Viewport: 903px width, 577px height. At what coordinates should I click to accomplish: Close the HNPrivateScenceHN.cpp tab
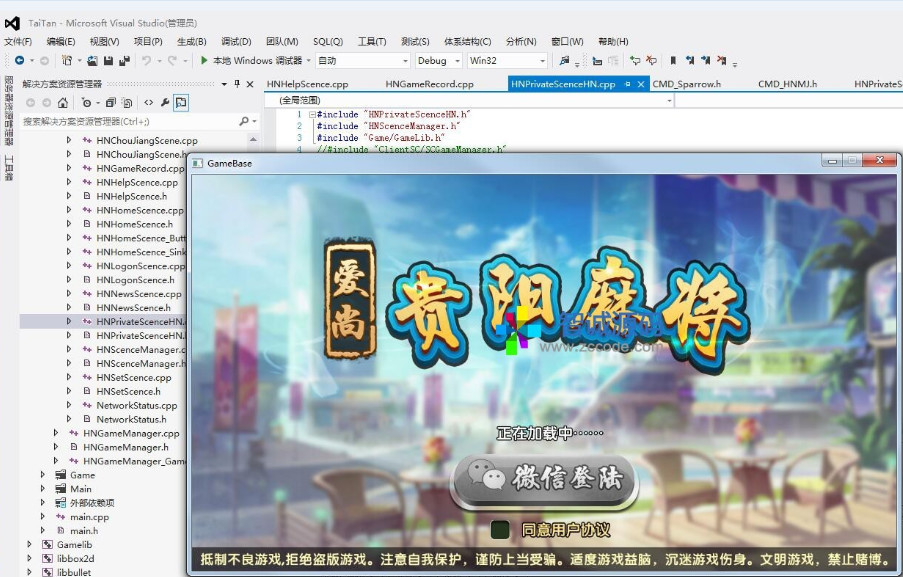[x=640, y=84]
